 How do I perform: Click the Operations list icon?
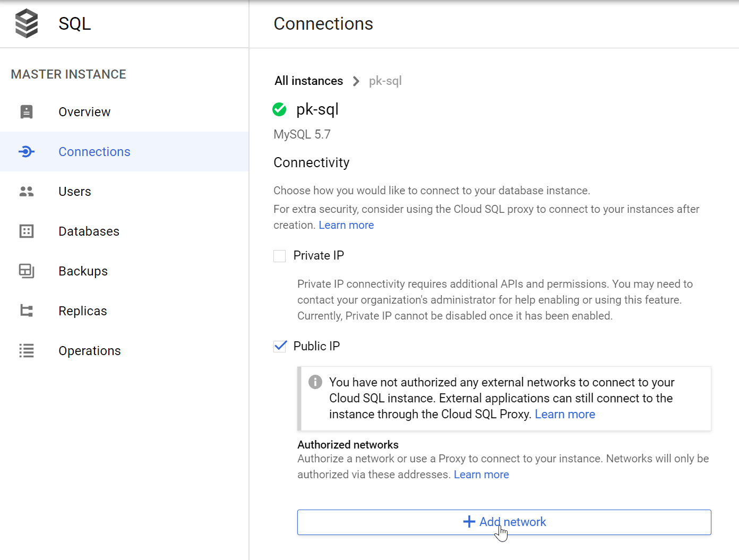tap(27, 351)
